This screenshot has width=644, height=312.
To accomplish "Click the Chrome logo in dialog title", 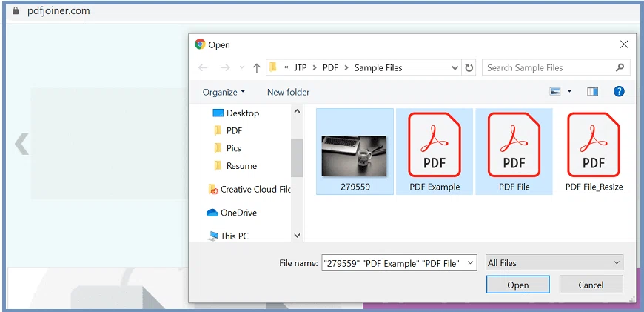I will point(200,44).
